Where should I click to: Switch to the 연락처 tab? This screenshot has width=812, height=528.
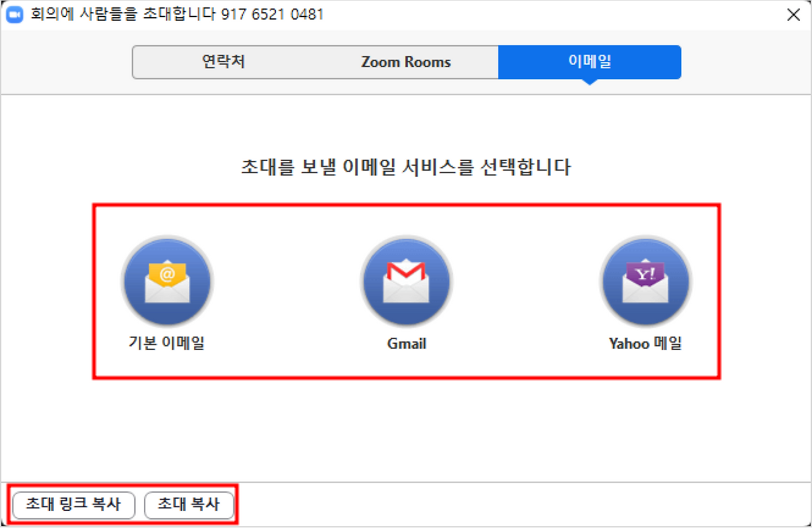[223, 62]
